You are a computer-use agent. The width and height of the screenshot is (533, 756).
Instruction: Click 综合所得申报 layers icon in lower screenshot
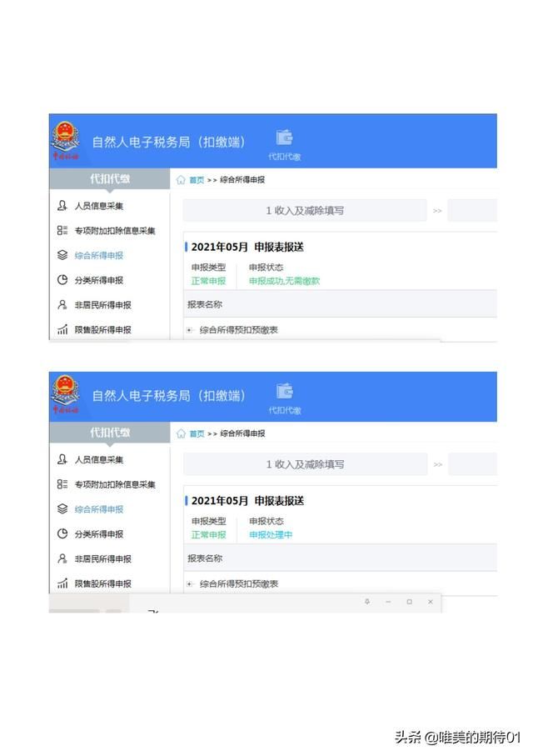tap(62, 508)
